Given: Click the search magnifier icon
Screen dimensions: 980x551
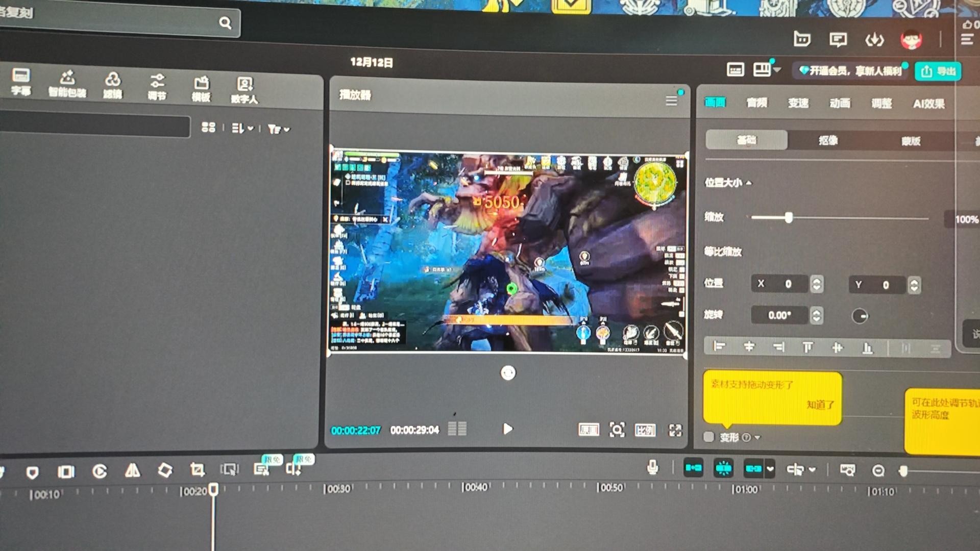Looking at the screenshot, I should [x=225, y=23].
